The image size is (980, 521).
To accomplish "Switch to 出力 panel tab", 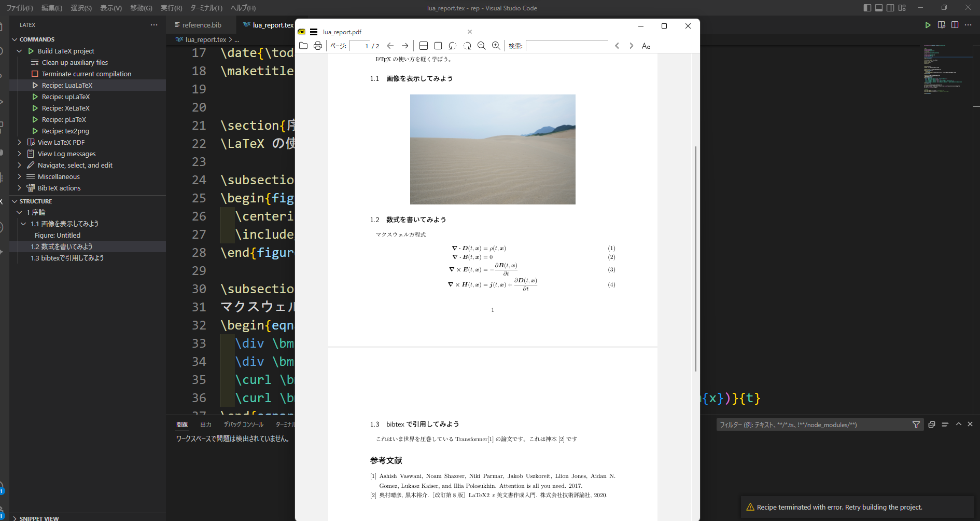I will pos(206,424).
